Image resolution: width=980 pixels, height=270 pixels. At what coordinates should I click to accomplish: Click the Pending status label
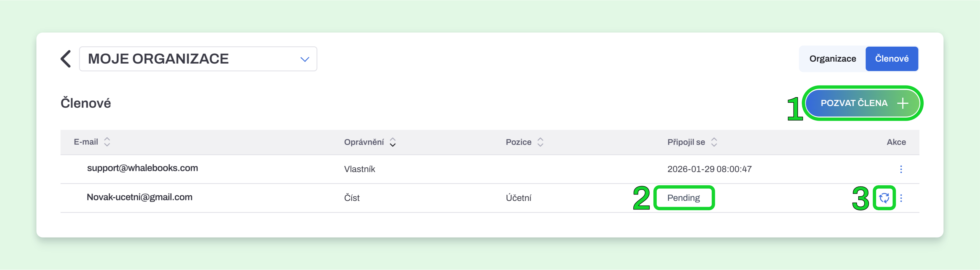point(683,198)
